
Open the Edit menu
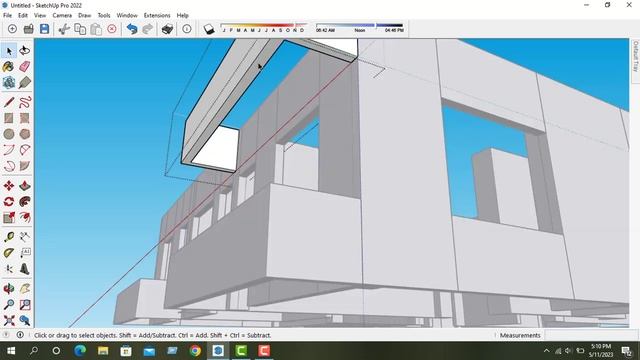click(x=23, y=15)
